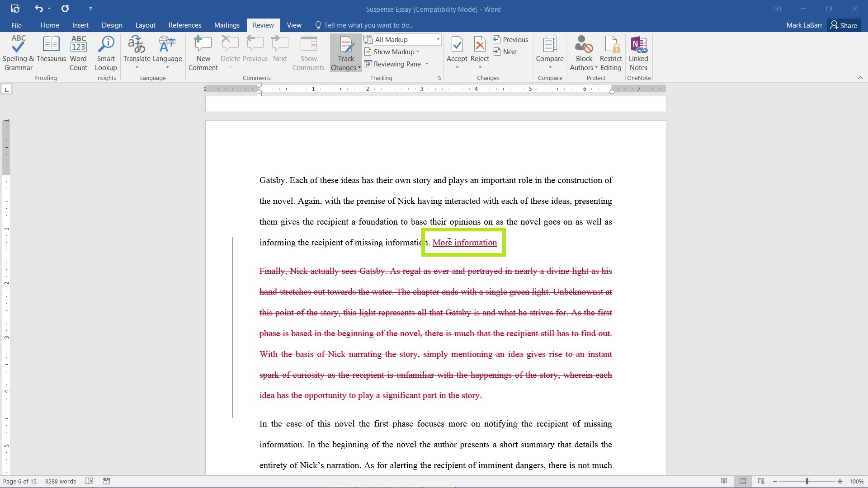Viewport: 868px width, 488px height.
Task: Reject the tracked change
Action: click(x=480, y=49)
